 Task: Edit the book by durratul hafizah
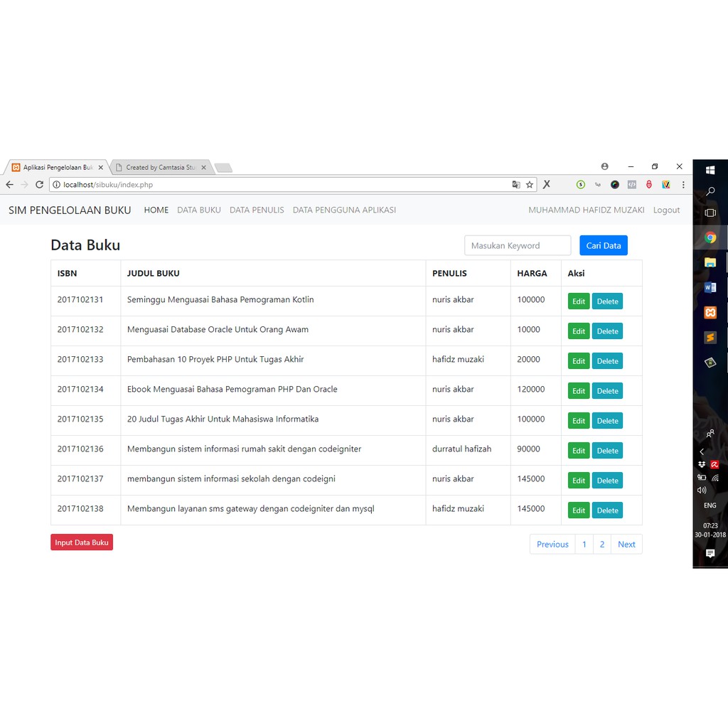[579, 451]
